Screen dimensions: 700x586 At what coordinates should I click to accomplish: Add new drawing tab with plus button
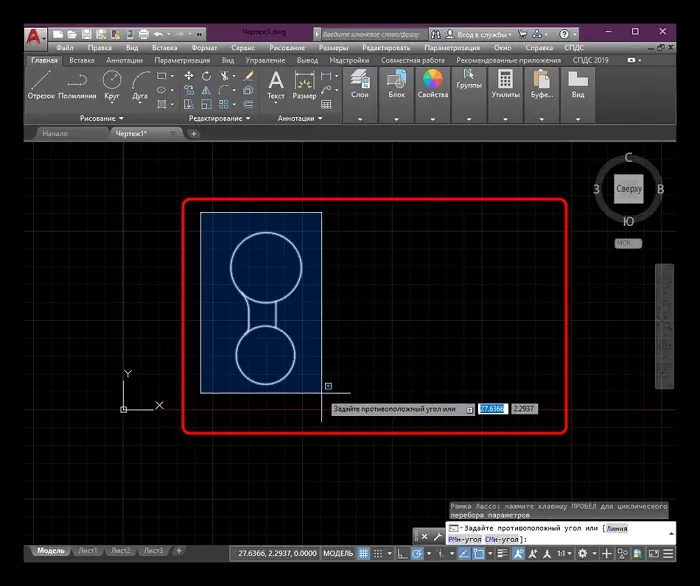pyautogui.click(x=193, y=133)
